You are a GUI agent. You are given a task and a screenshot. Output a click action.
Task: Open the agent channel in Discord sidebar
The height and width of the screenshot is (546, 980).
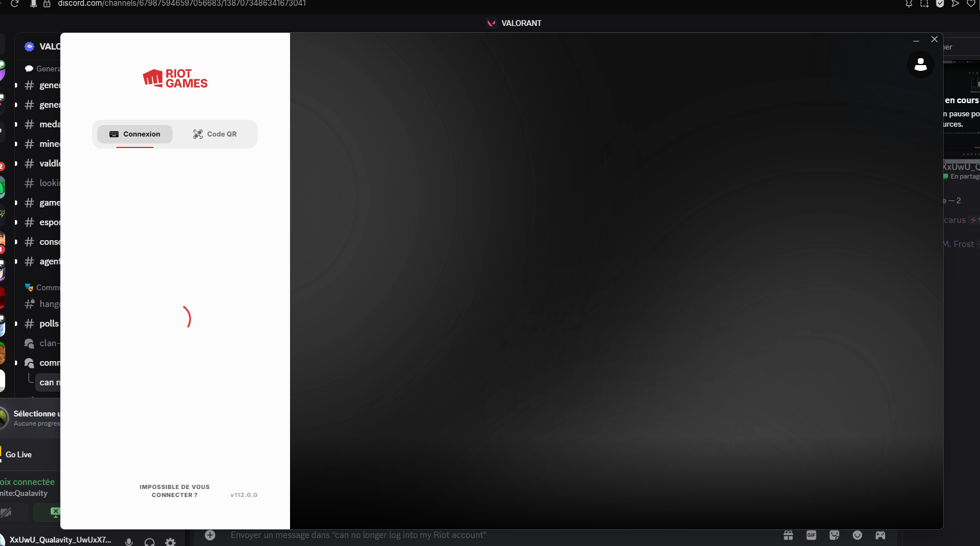tap(42, 261)
